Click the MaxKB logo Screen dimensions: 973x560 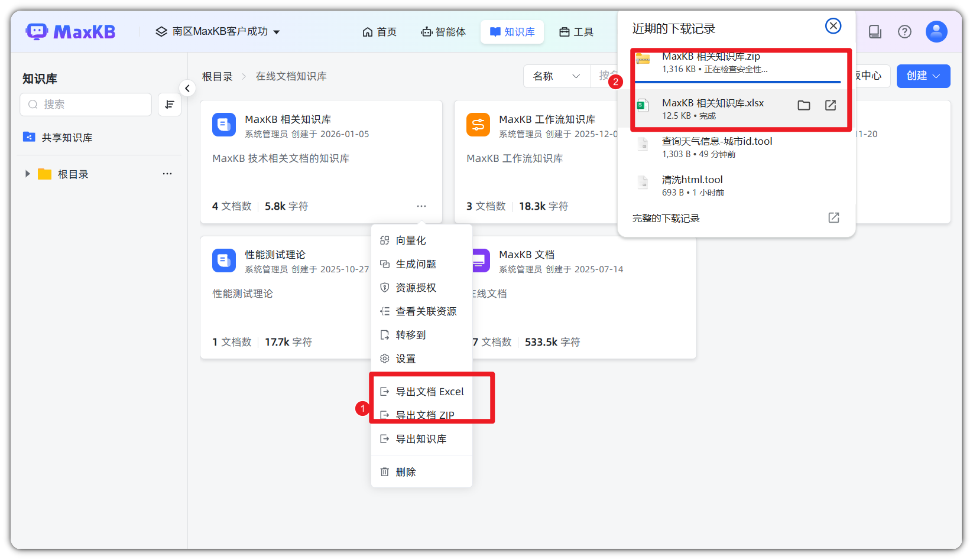point(70,31)
